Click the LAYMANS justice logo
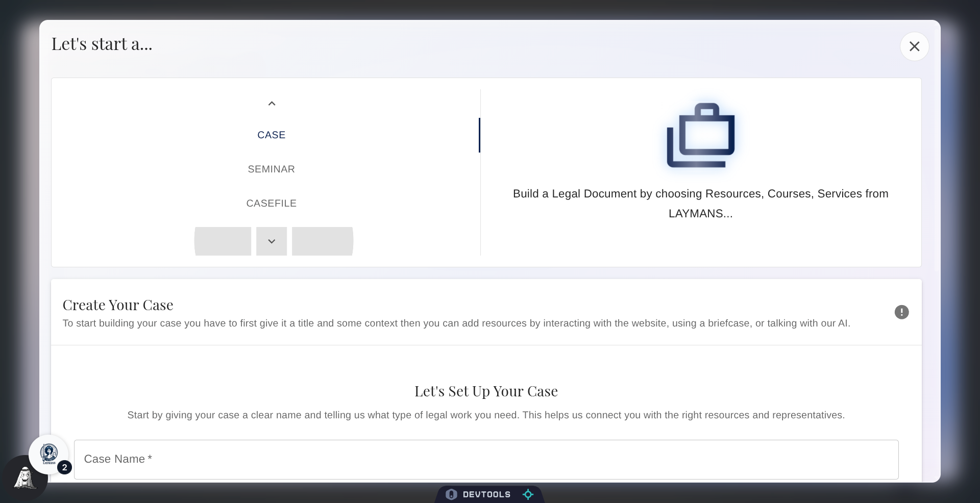This screenshot has height=503, width=980. [x=49, y=454]
